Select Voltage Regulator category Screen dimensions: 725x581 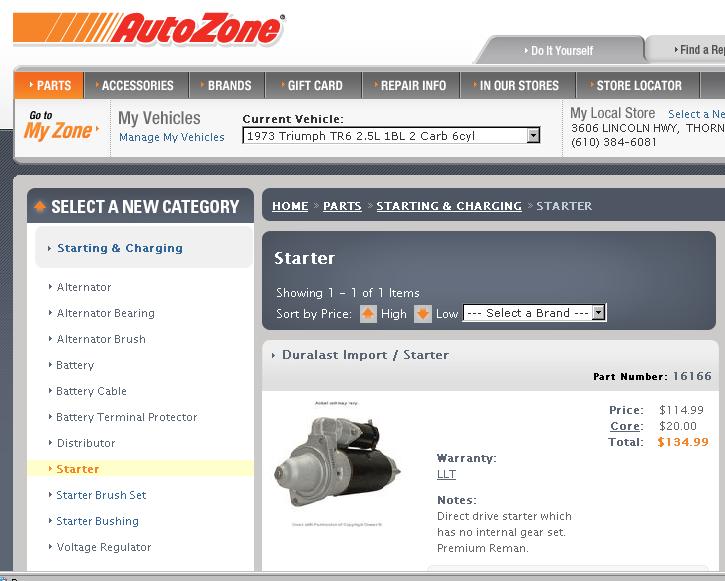coord(104,547)
